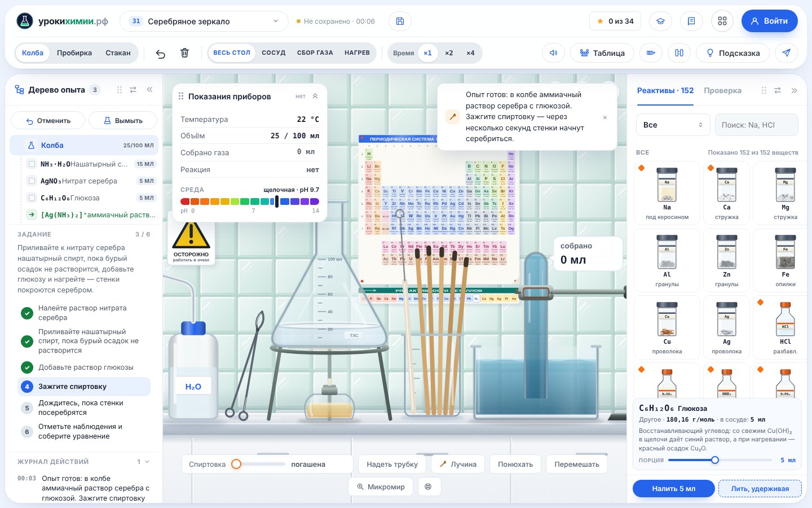Click the Порция volume slider handle

point(714,460)
